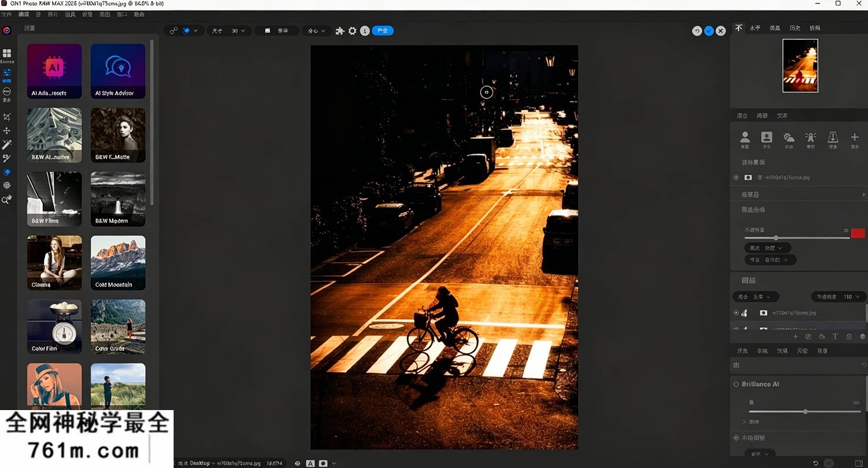Select the Crop tool in left toolbar
Viewport: 868px width, 468px height.
click(7, 117)
